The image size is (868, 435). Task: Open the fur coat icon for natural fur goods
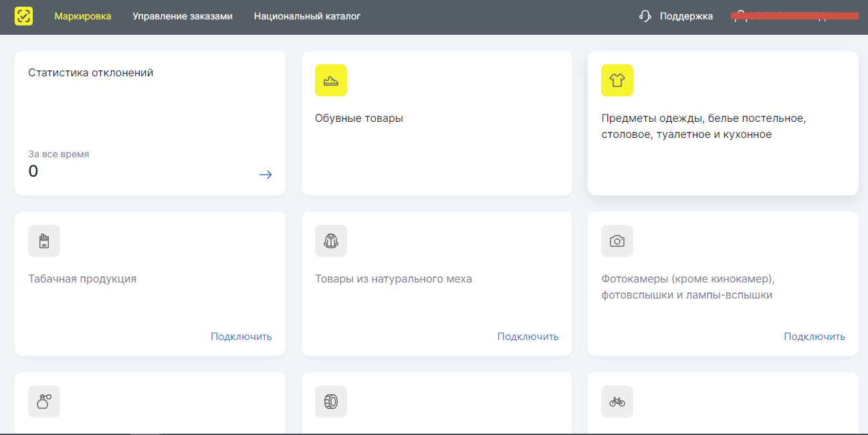click(x=330, y=241)
